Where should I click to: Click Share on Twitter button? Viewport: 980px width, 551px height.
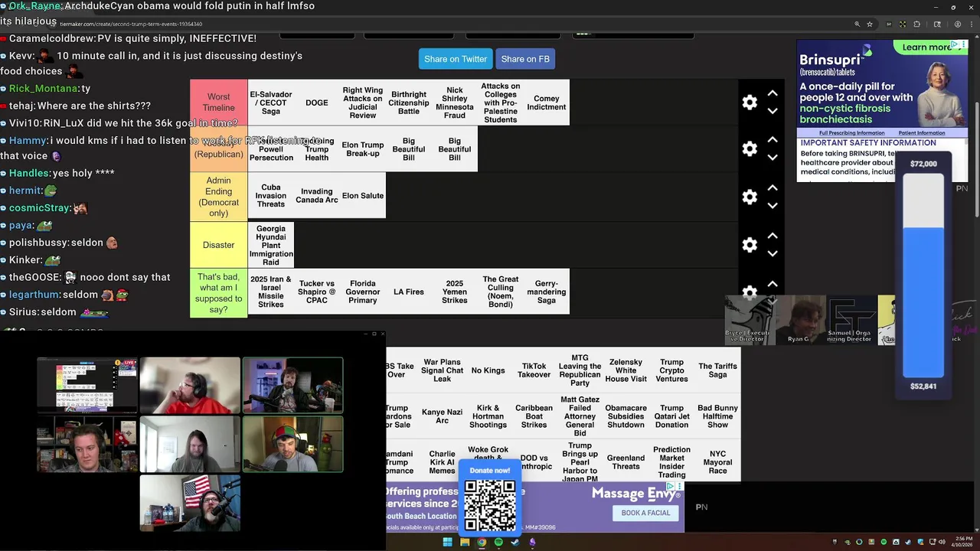[x=456, y=59]
